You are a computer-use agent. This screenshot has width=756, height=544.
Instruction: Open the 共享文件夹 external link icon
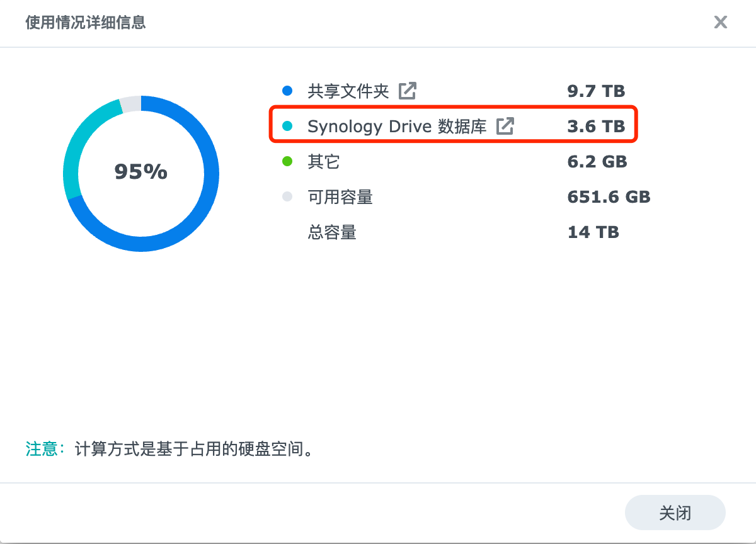pyautogui.click(x=408, y=91)
